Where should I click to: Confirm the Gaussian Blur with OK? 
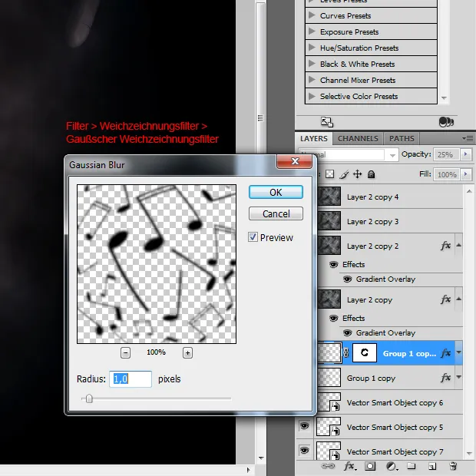click(276, 192)
